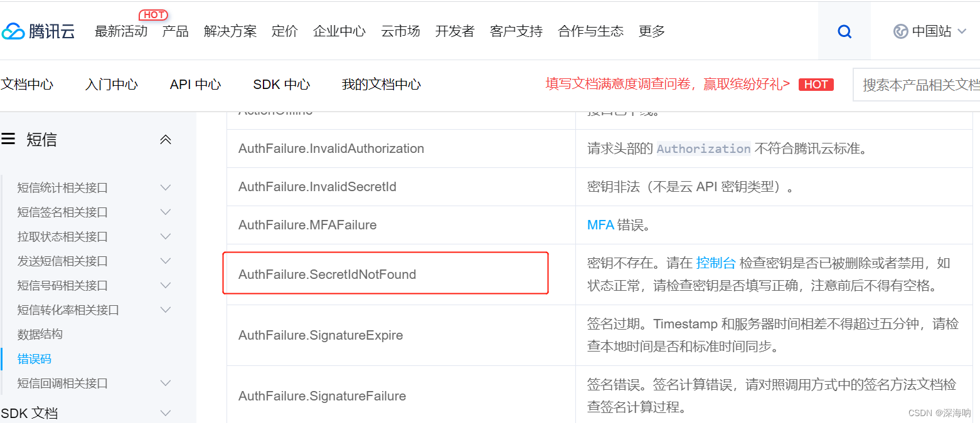The height and width of the screenshot is (423, 980).
Task: Click the Tencent Cloud logo
Action: (39, 30)
